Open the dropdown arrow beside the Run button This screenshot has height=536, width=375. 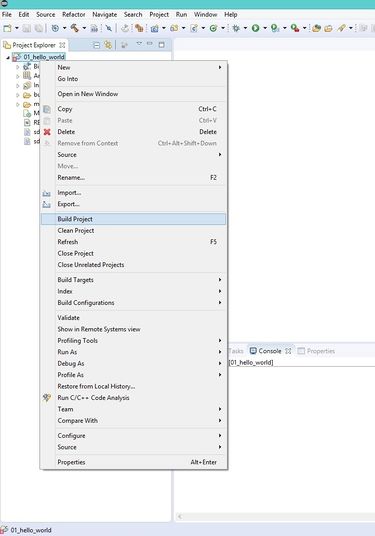265,28
